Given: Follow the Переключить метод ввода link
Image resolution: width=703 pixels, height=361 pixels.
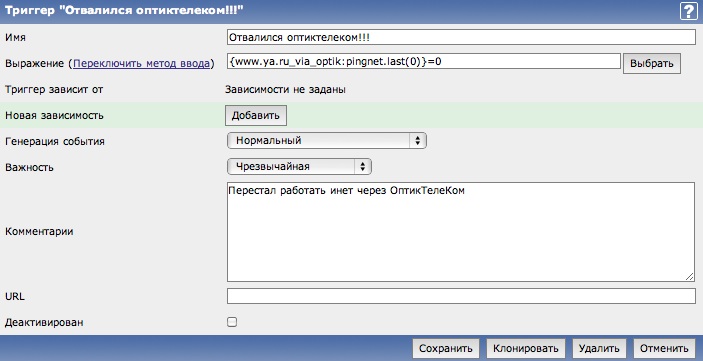Looking at the screenshot, I should pyautogui.click(x=141, y=64).
